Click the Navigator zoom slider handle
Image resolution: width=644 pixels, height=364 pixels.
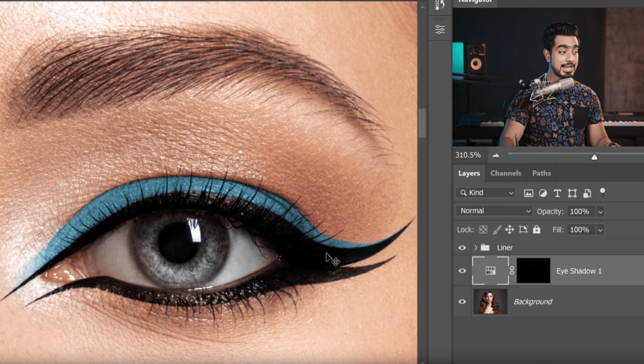point(594,156)
